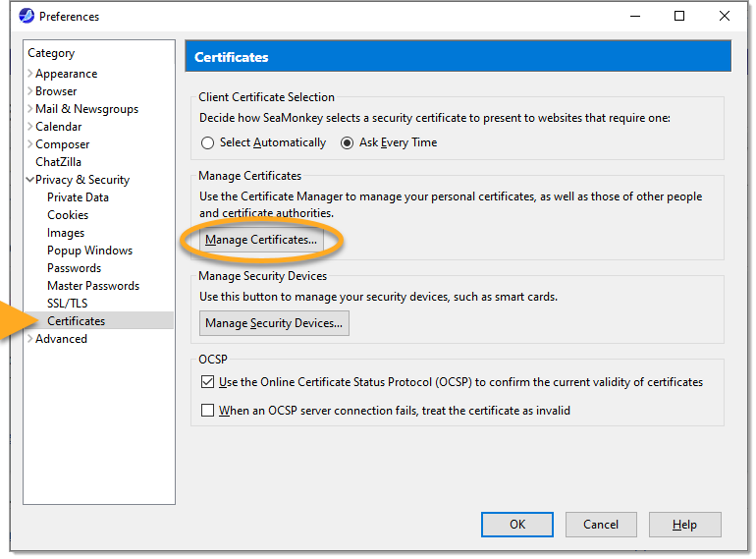Viewport: 756px width, 559px height.
Task: Disable the OCSP validity confirmation checkbox
Action: pyautogui.click(x=207, y=382)
